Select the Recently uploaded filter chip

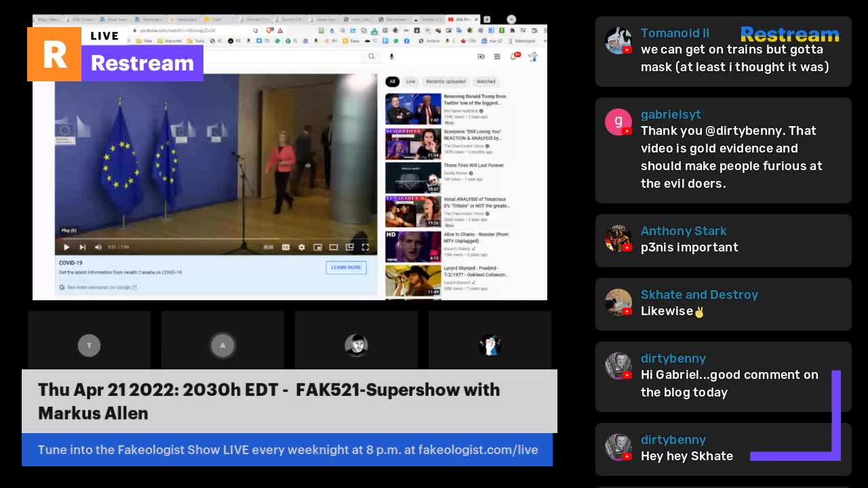click(x=446, y=81)
